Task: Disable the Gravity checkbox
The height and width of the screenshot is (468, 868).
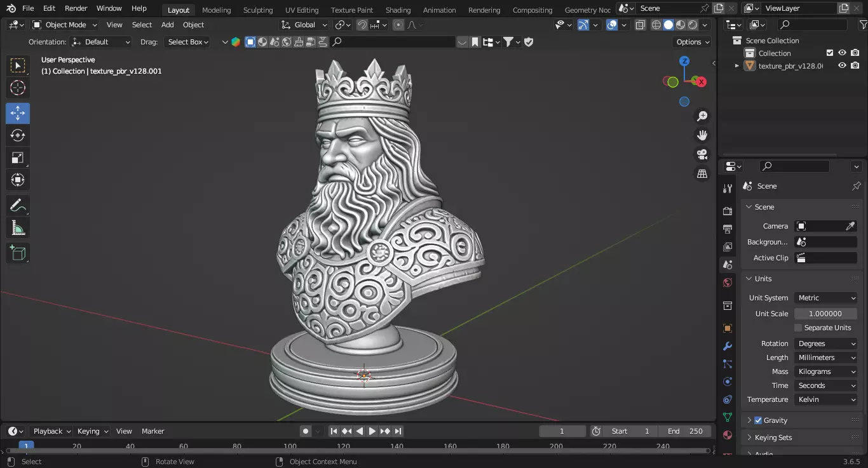Action: tap(758, 420)
